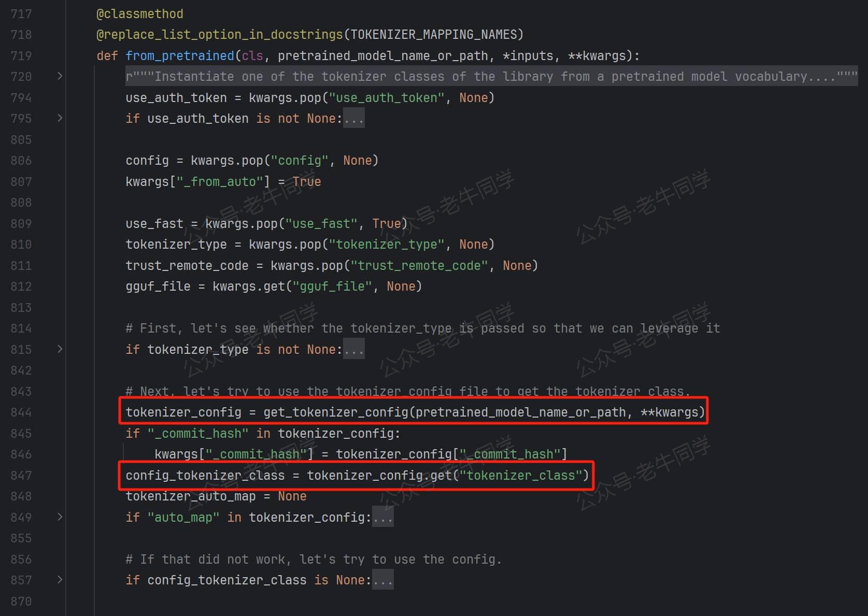
Task: Expand the folded docstring at line 720
Action: coord(60,76)
